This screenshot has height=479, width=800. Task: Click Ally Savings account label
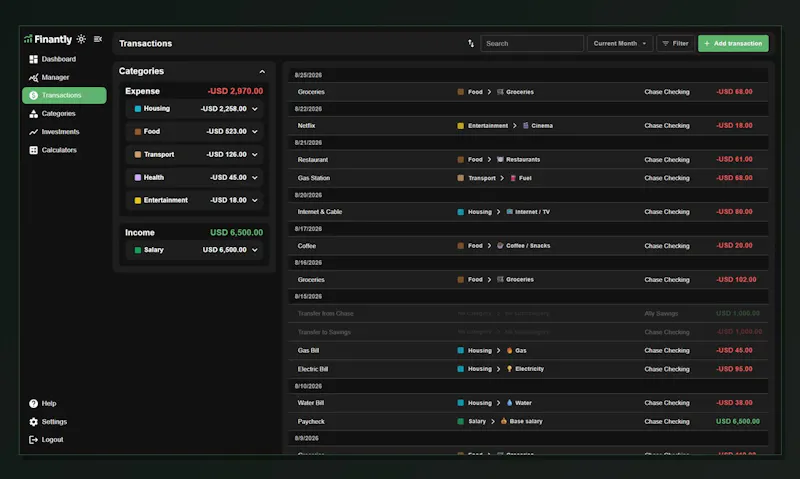coord(661,314)
